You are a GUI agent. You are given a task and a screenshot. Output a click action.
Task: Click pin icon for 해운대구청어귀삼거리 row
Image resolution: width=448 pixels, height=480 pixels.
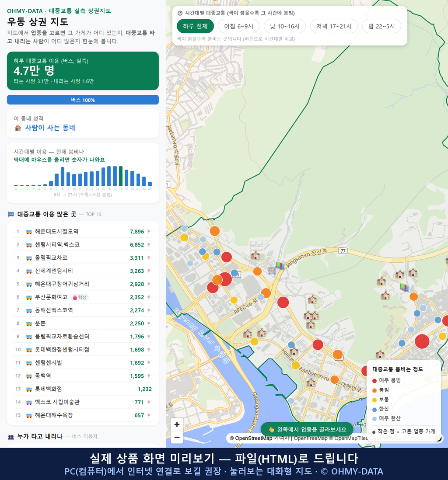point(149,284)
